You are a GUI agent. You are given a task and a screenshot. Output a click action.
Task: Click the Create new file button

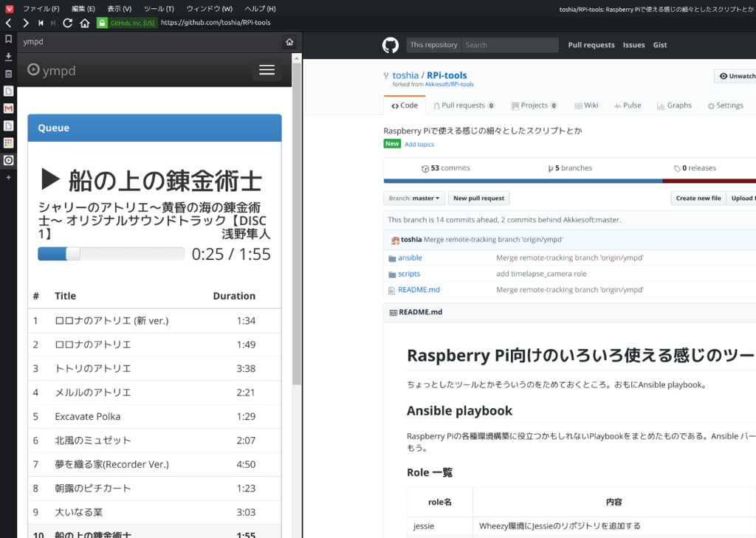698,198
